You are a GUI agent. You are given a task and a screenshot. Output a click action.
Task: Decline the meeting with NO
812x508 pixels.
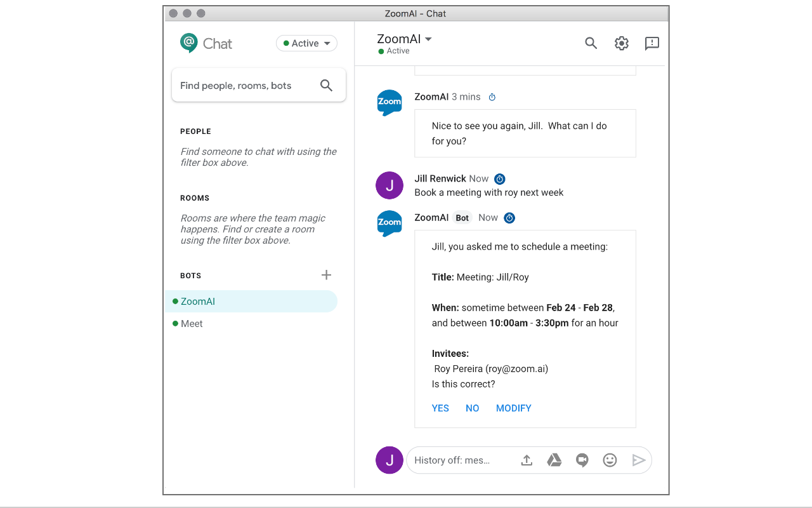click(x=472, y=408)
